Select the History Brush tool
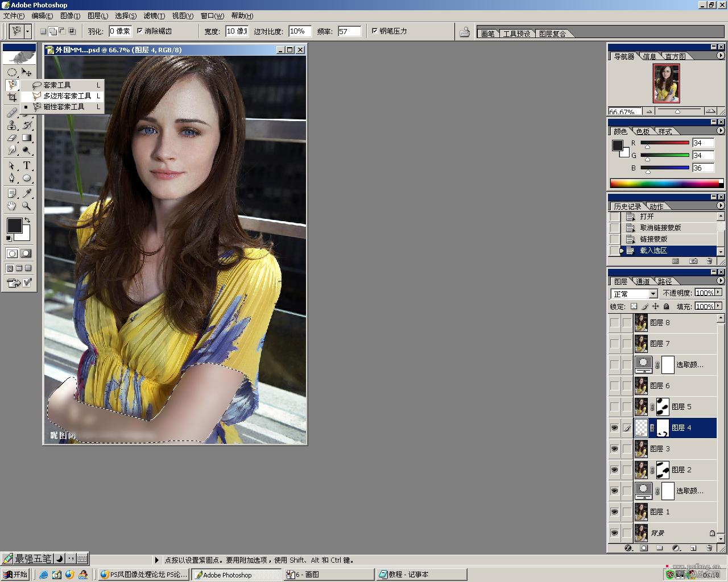Screen dimensions: 728x582 click(x=27, y=125)
